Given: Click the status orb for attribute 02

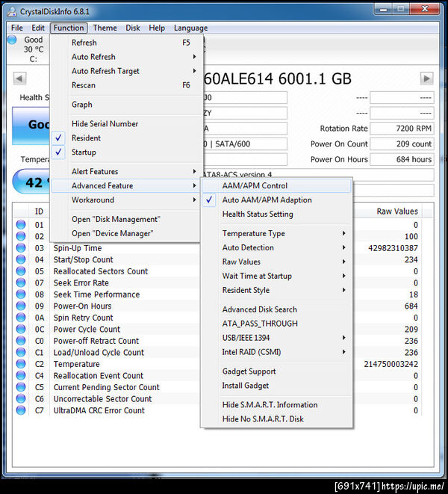Looking at the screenshot, I should pyautogui.click(x=21, y=236).
